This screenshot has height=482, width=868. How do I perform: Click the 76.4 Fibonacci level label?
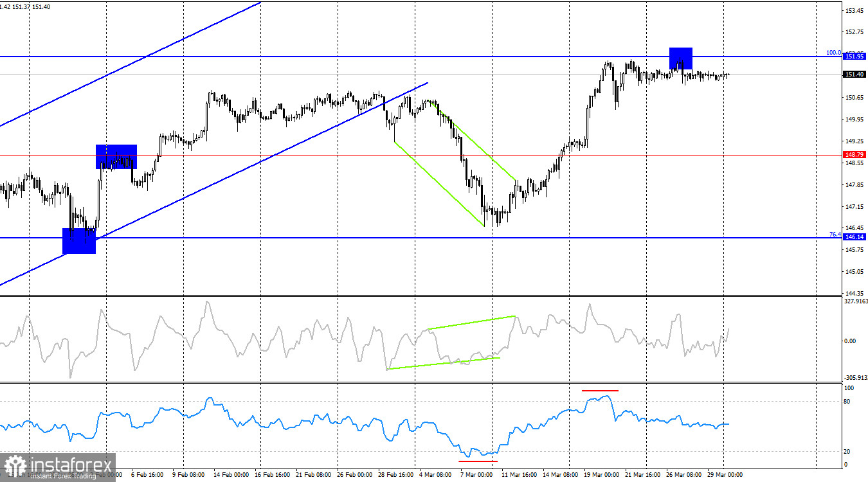coord(835,234)
